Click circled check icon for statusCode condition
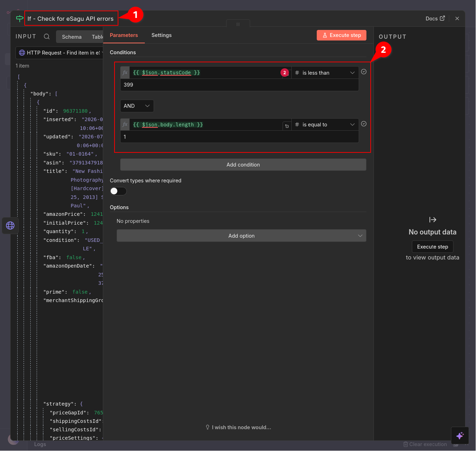476x451 pixels. point(364,72)
